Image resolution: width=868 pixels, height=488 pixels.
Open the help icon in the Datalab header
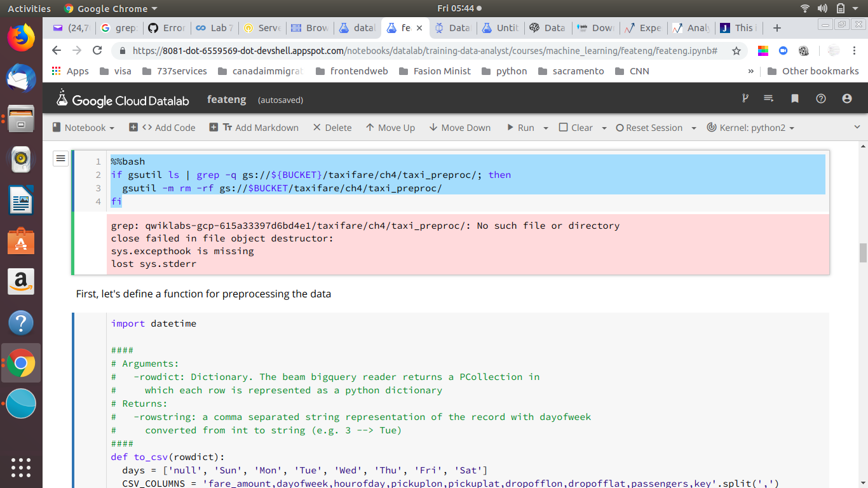click(820, 98)
